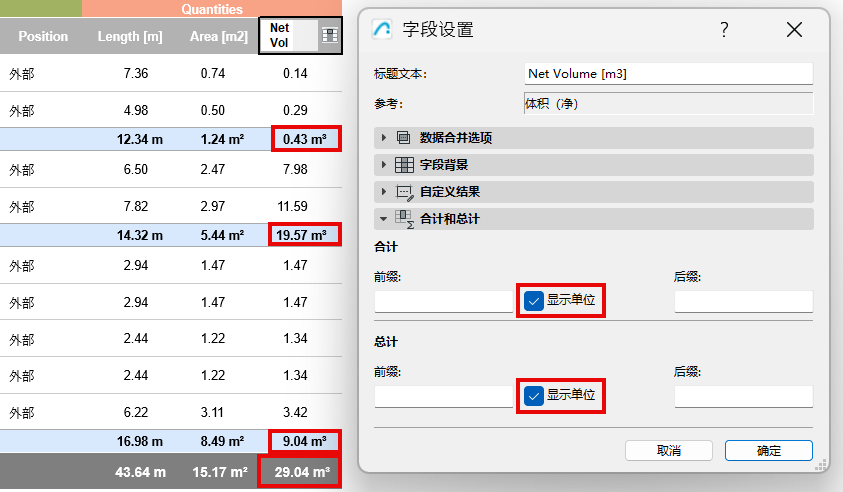
Task: Click the Archicad logo in dialog title
Action: [x=381, y=29]
